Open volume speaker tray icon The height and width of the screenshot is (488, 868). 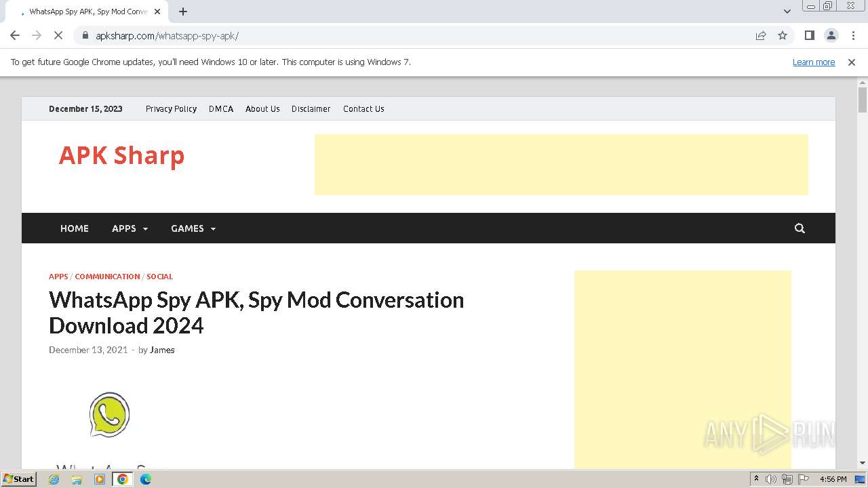[770, 479]
